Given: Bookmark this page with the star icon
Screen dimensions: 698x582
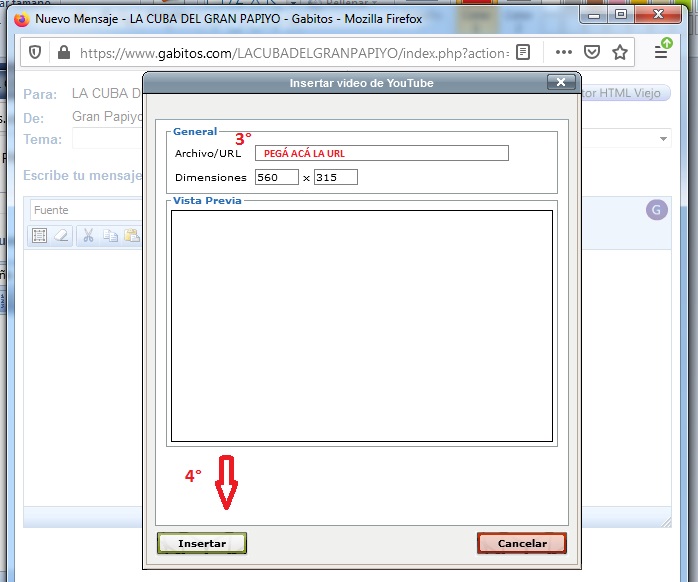Looking at the screenshot, I should click(620, 53).
